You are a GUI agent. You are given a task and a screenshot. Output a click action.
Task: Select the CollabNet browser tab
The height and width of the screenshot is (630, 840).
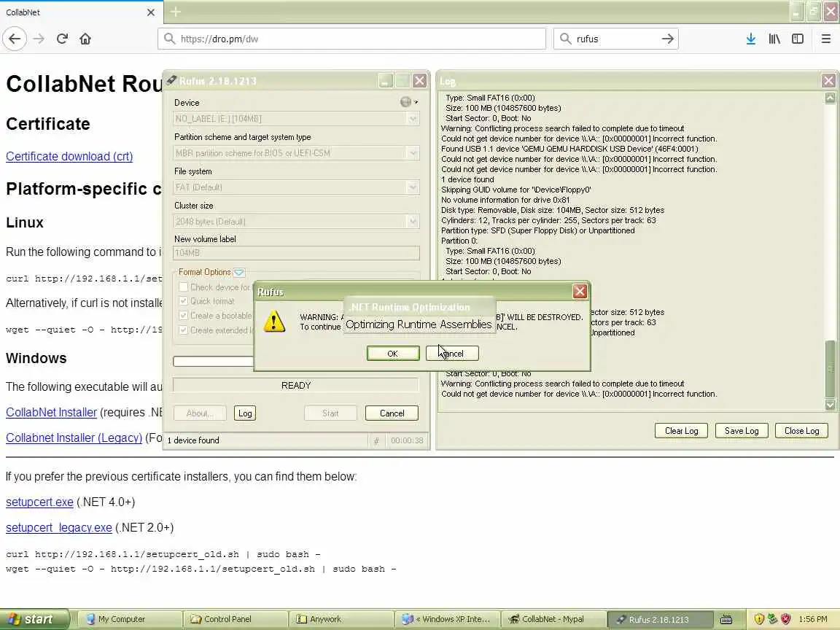click(x=82, y=12)
